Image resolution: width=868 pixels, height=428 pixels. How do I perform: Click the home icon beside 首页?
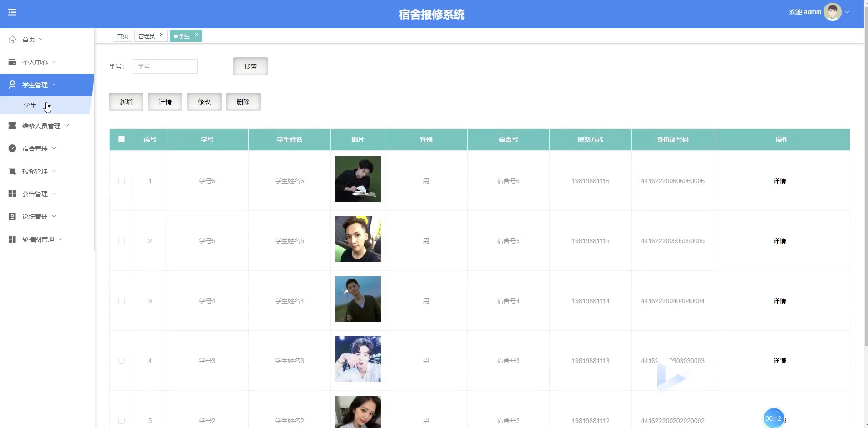12,40
